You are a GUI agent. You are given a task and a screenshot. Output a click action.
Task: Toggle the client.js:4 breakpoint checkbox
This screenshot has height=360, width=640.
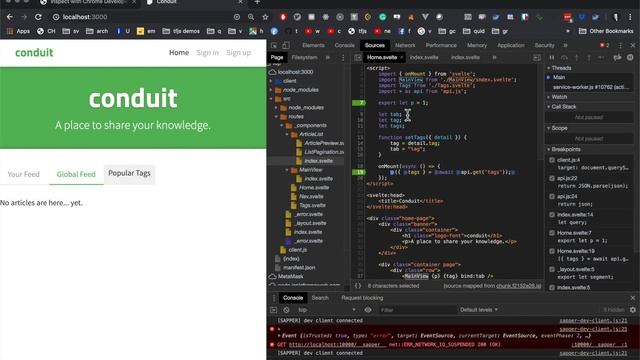click(552, 160)
